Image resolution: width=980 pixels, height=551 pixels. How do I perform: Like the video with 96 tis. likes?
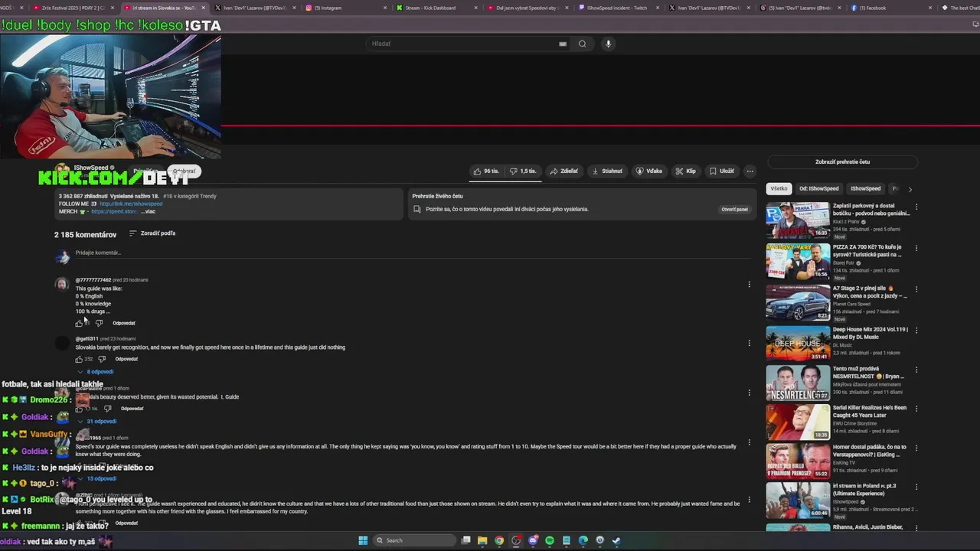pos(487,171)
